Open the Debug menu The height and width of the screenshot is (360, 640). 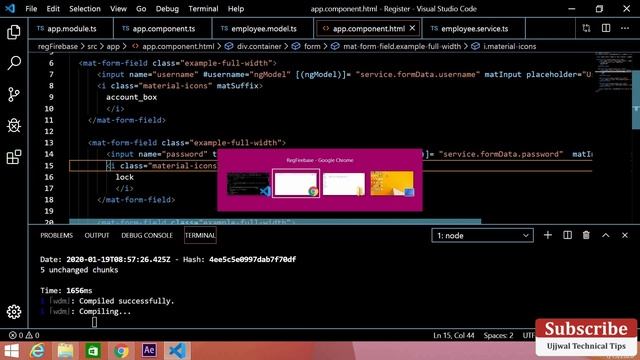coord(167,9)
